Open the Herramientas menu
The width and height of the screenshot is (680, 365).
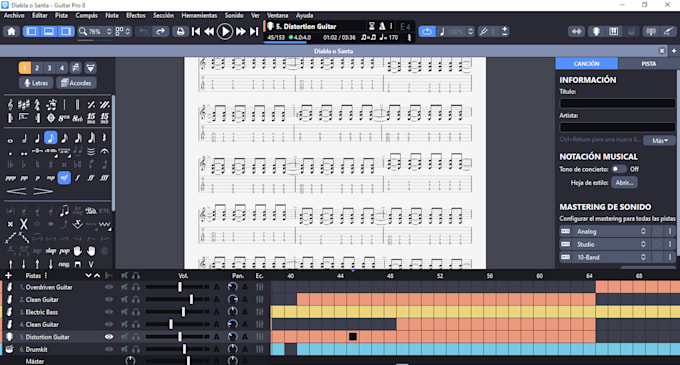point(199,15)
